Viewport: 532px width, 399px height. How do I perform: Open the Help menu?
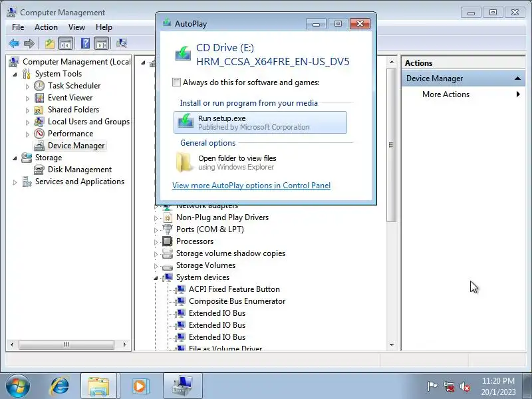(104, 27)
